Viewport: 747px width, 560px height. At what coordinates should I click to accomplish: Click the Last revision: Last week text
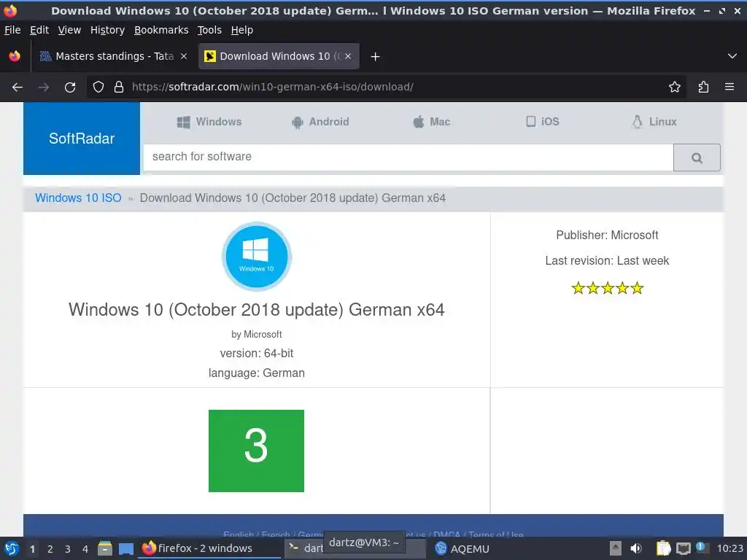[607, 261]
